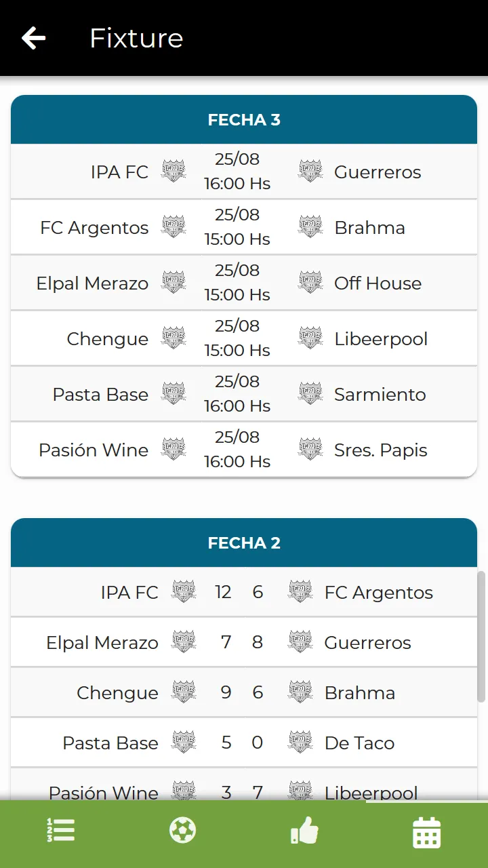Open the standings list icon in bottom bar

point(61,830)
